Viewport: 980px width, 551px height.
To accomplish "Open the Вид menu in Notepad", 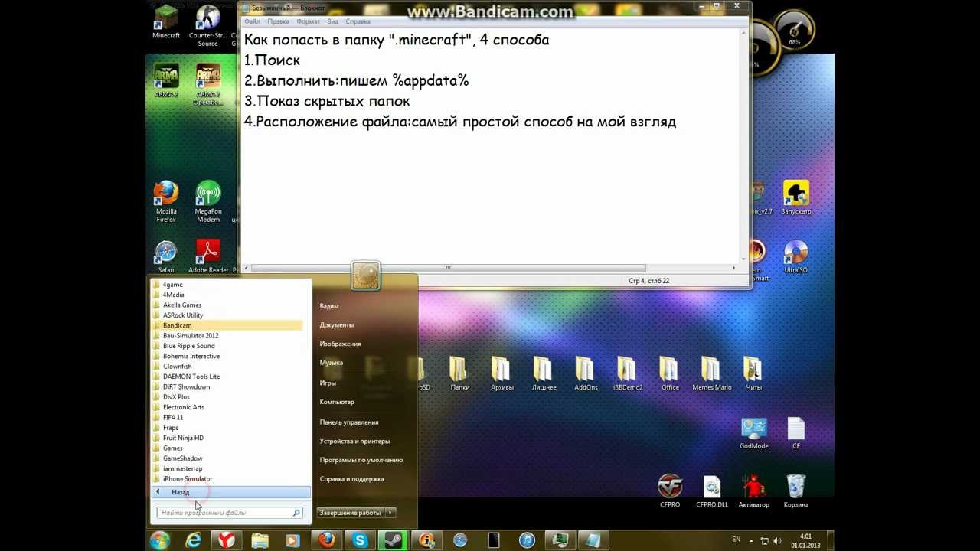I will click(x=333, y=22).
